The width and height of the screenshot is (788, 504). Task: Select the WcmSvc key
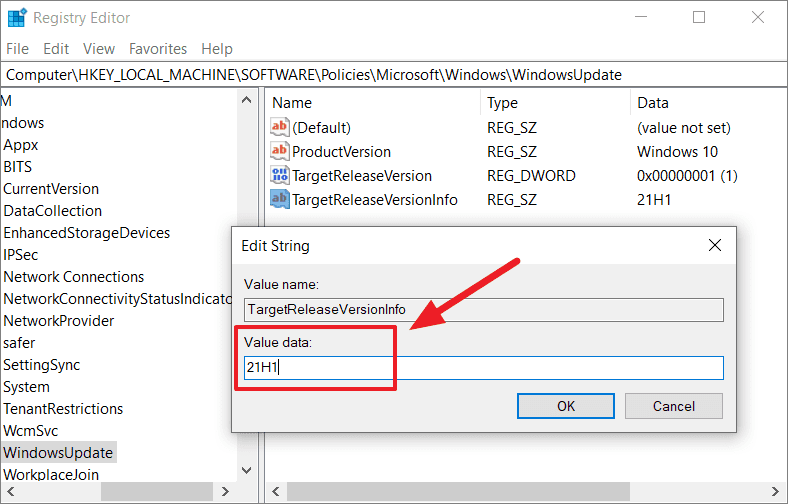[x=31, y=431]
